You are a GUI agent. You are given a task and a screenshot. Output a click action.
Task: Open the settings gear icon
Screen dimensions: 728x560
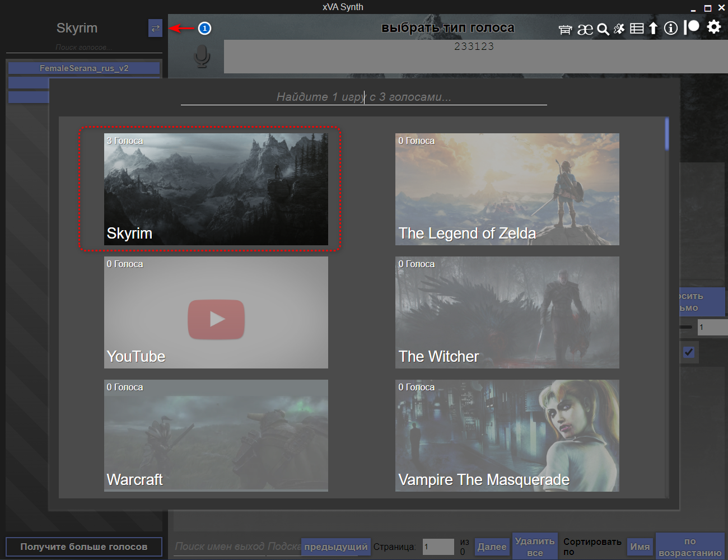[x=713, y=27]
